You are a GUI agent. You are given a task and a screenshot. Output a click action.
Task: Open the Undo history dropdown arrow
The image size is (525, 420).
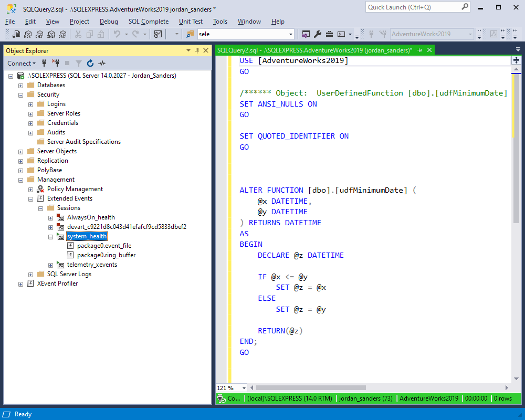coord(126,34)
